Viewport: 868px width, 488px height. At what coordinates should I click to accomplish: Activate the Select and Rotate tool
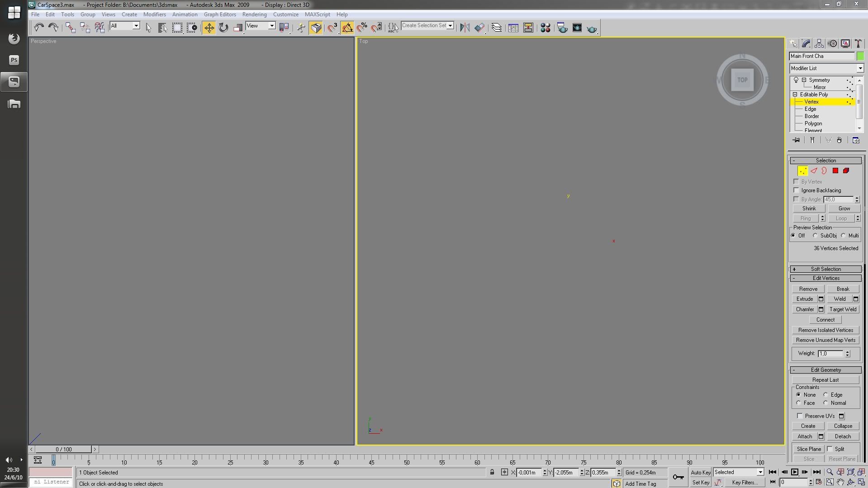[x=223, y=28]
